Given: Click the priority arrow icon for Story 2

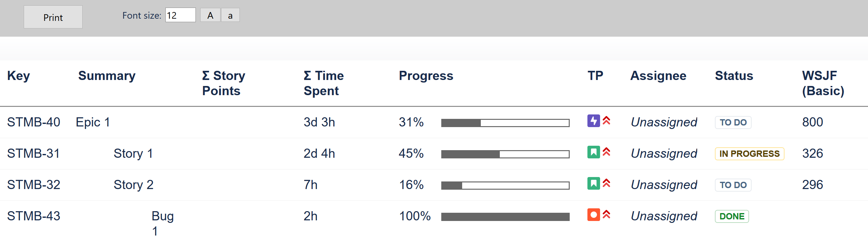Looking at the screenshot, I should point(606,183).
